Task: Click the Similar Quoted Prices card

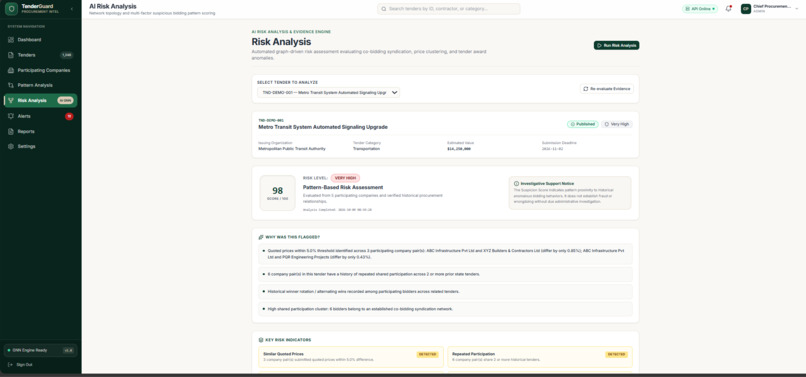Action: click(x=351, y=357)
